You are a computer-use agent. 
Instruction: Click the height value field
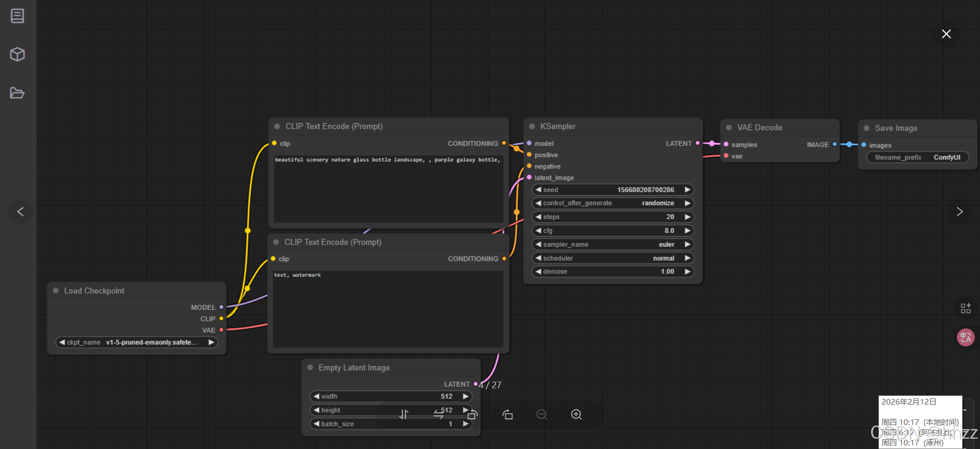coord(391,410)
